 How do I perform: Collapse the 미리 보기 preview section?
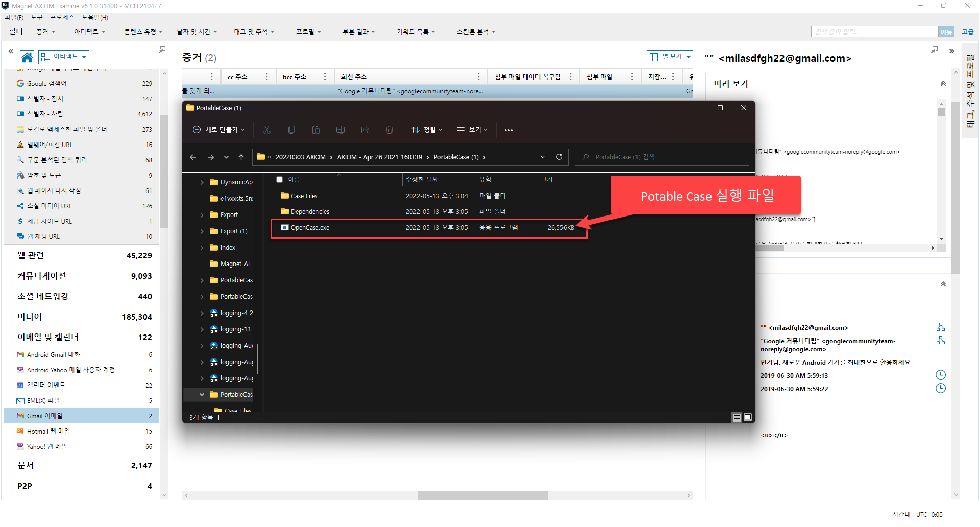943,84
